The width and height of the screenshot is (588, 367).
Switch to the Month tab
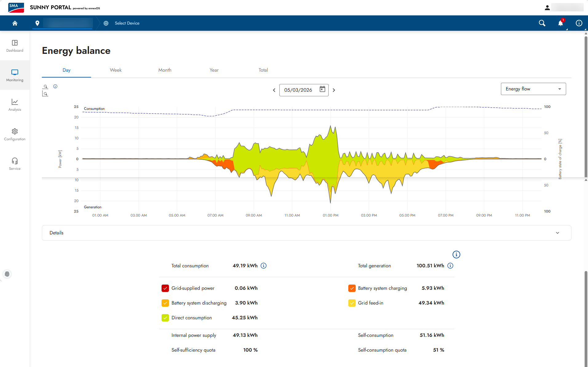point(165,70)
